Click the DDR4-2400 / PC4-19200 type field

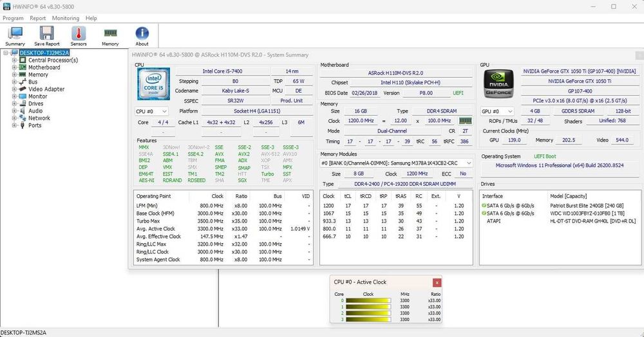[405, 184]
